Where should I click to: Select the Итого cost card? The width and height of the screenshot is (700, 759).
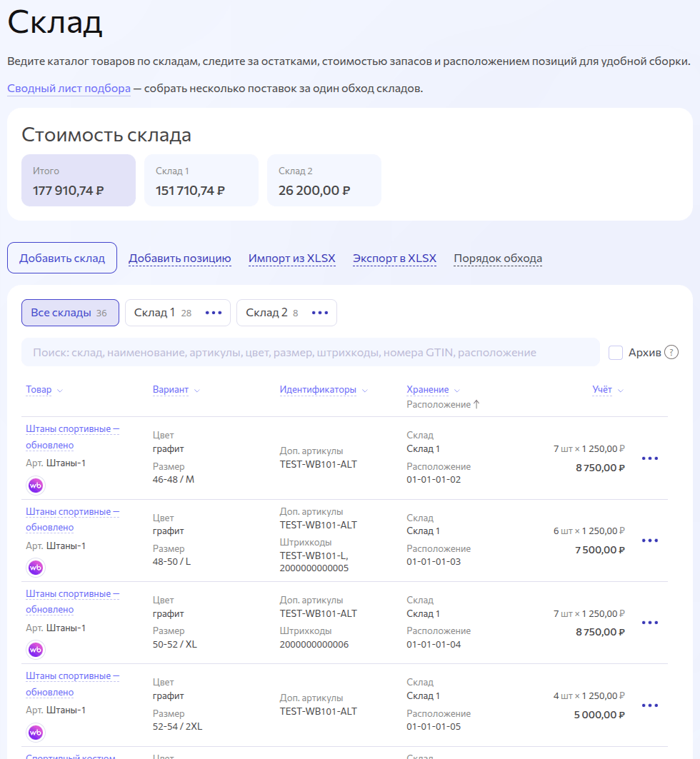(79, 181)
